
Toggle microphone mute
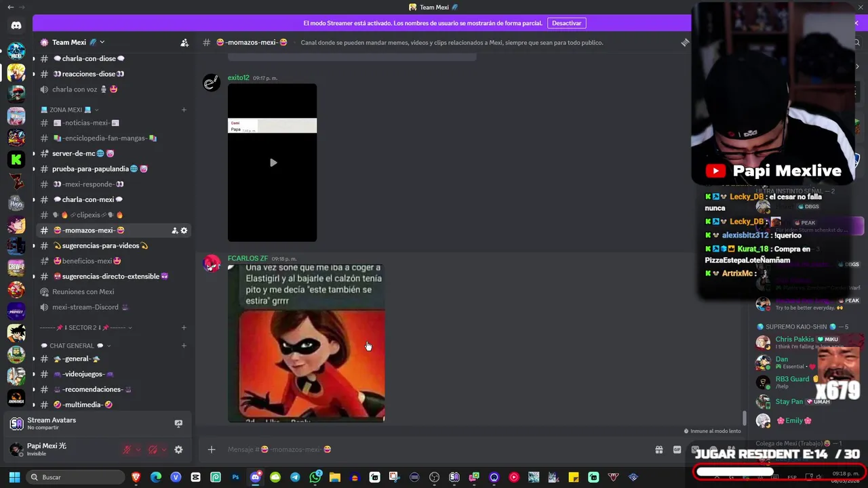point(127,449)
